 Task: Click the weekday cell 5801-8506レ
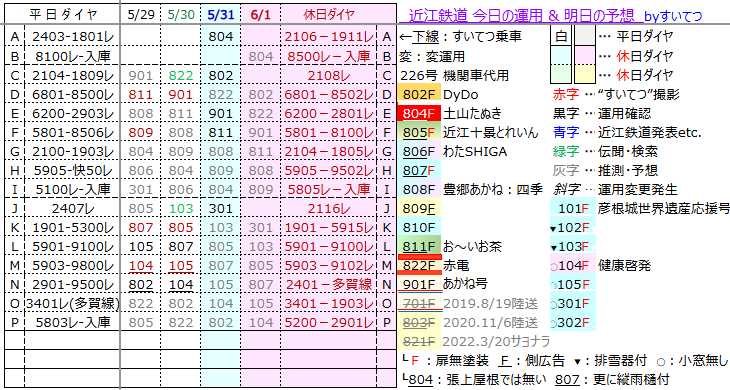pos(73,133)
